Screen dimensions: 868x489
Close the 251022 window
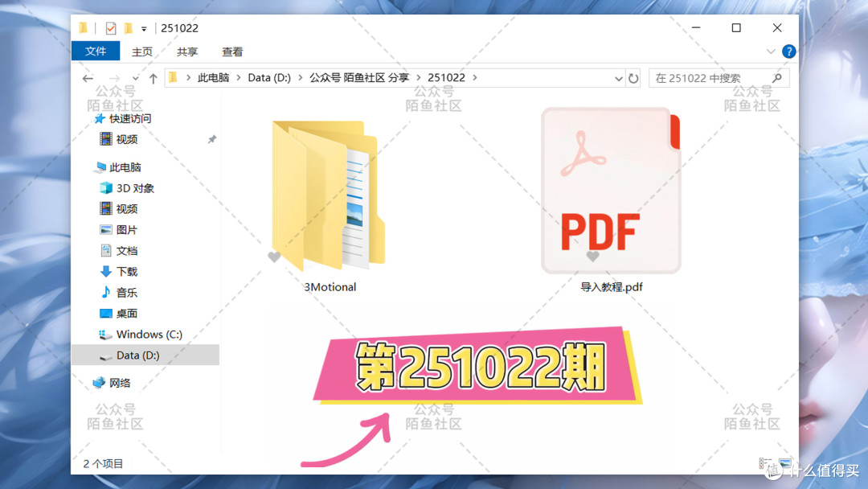click(777, 27)
